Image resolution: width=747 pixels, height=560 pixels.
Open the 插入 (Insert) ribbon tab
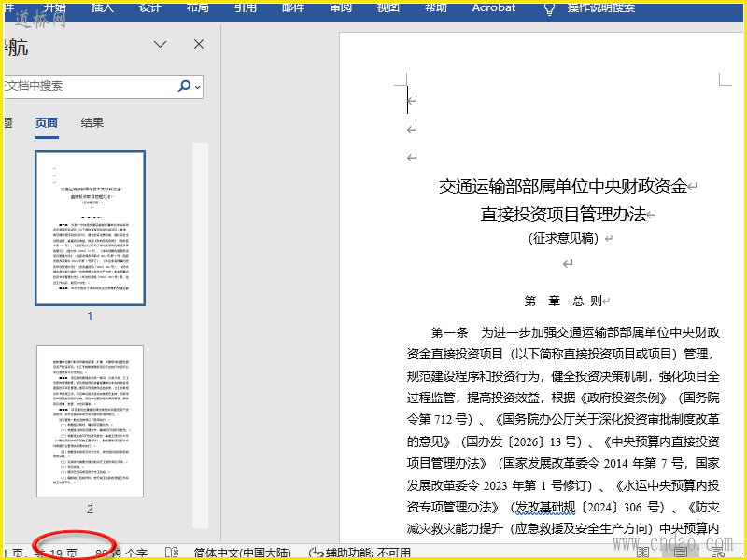point(102,7)
